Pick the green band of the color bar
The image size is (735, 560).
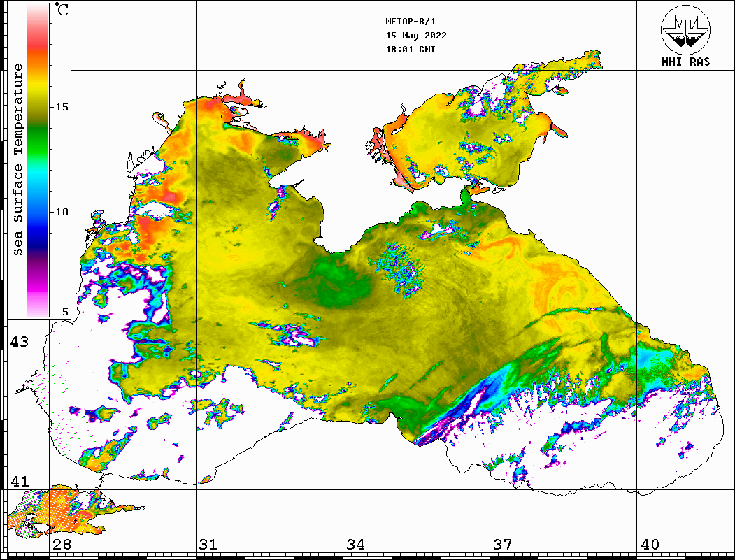[38, 141]
